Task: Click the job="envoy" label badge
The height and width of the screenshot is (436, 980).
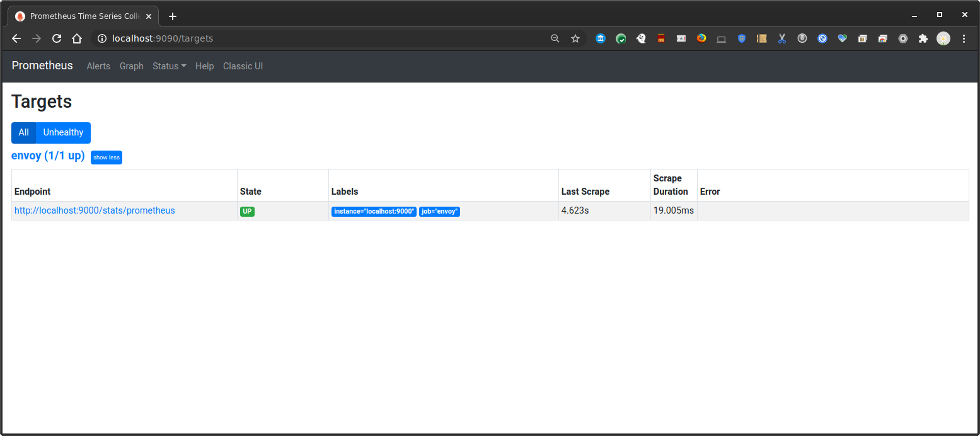Action: coord(439,212)
